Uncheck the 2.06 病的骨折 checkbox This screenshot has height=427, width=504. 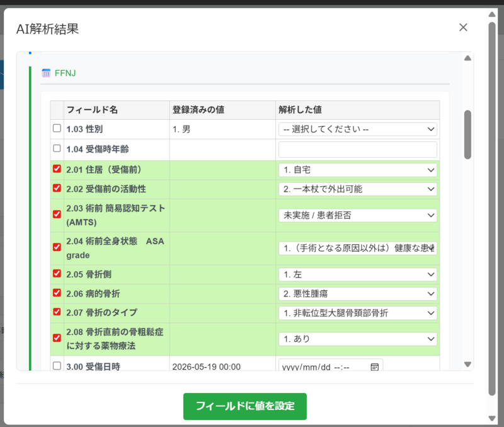coord(57,293)
